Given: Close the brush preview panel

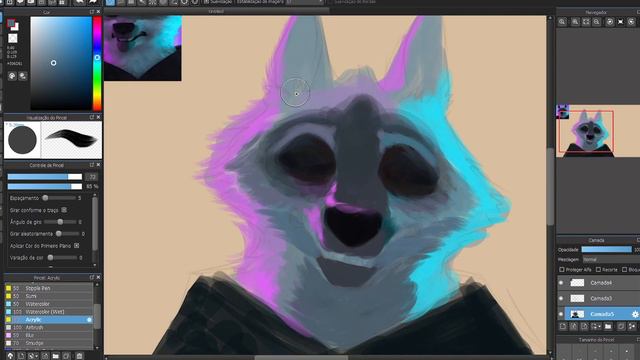Looking at the screenshot, I should click(x=98, y=117).
